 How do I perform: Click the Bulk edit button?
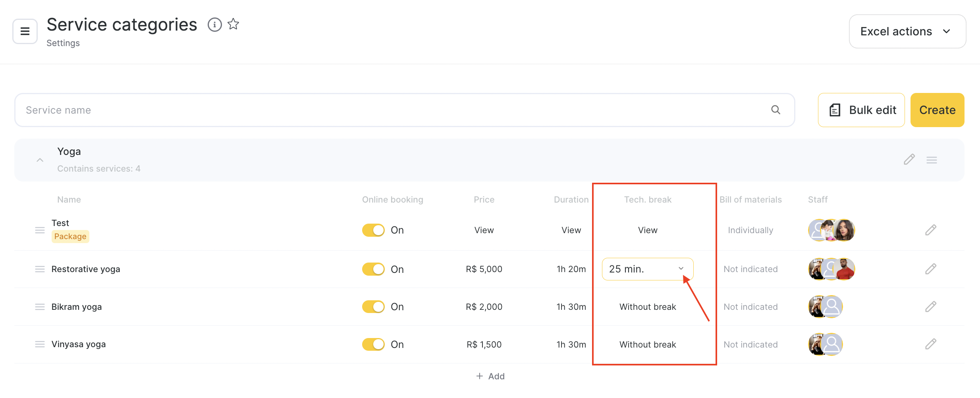point(861,110)
